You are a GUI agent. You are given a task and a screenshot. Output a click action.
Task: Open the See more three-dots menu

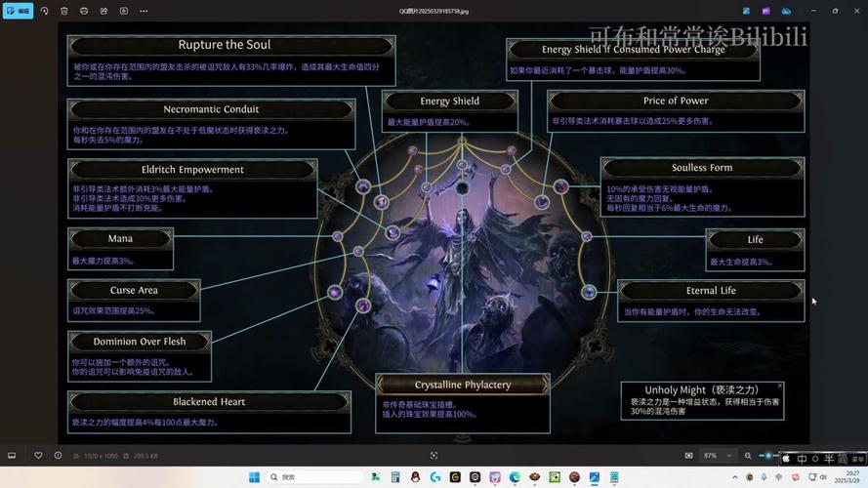tap(144, 11)
